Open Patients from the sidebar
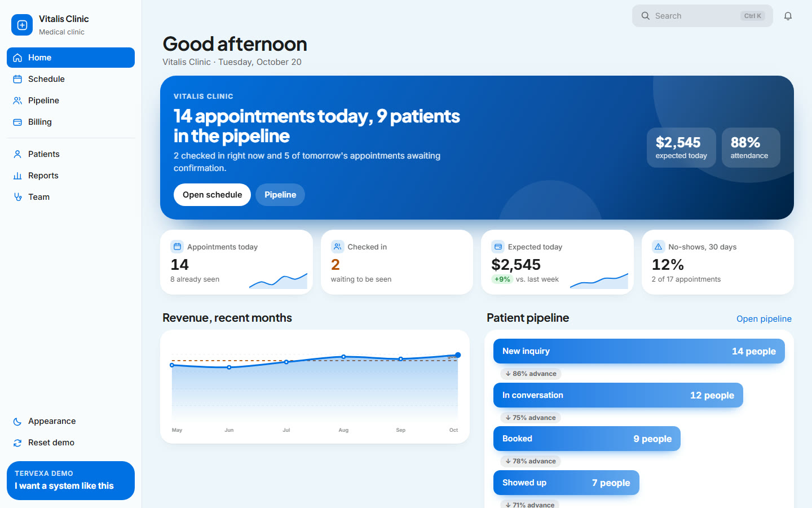 pyautogui.click(x=70, y=154)
